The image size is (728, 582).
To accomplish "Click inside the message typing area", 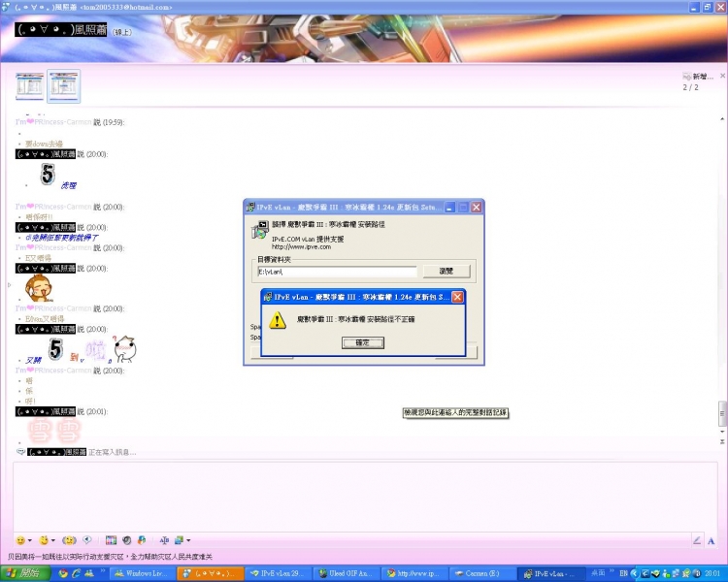I will 364,496.
